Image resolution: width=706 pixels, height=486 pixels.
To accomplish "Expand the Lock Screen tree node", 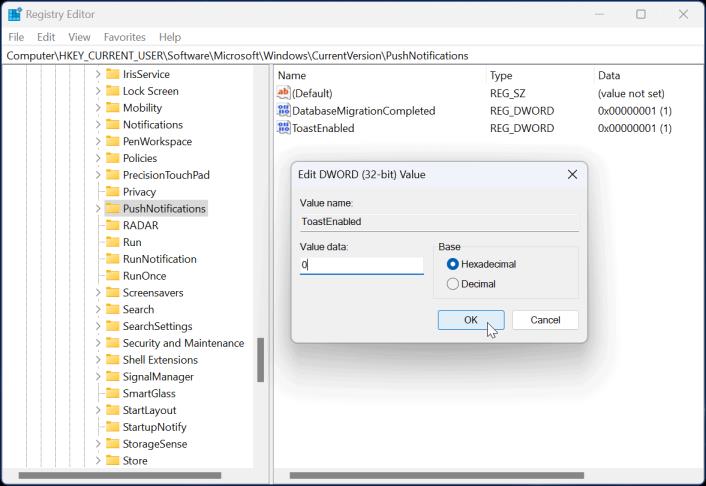I will pyautogui.click(x=98, y=91).
